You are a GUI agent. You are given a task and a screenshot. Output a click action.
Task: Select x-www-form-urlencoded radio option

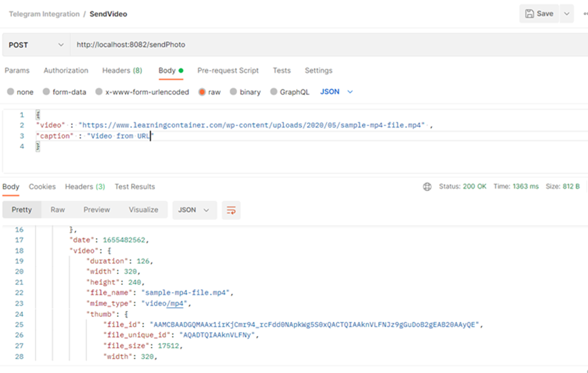coord(99,92)
